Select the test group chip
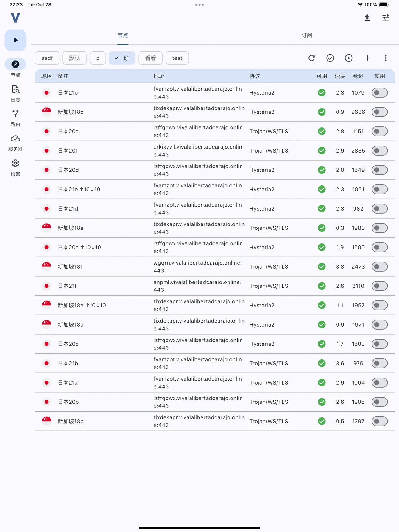This screenshot has height=532, width=399. pyautogui.click(x=177, y=58)
